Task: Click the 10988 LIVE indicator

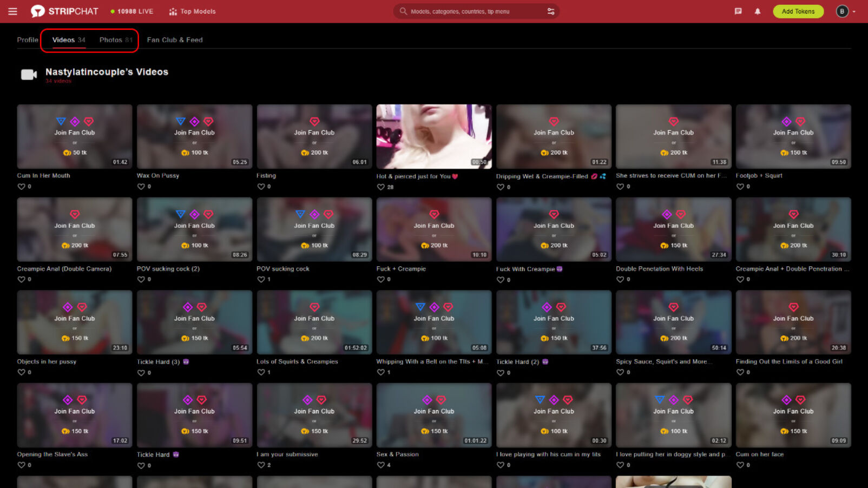Action: point(131,11)
